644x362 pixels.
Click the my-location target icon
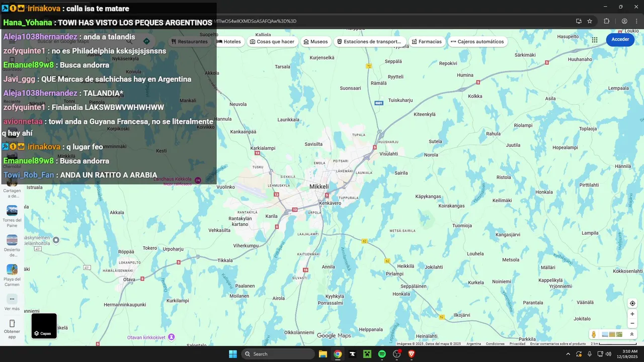(x=632, y=303)
